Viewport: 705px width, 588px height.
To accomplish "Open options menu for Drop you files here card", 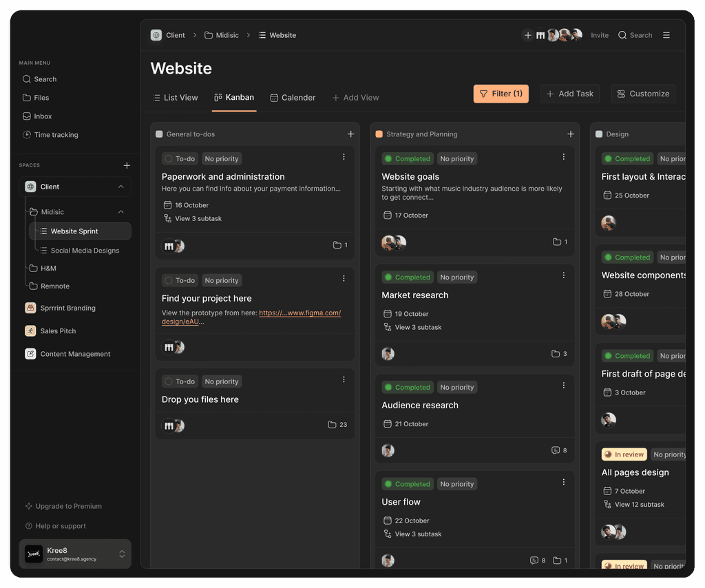I will [344, 380].
